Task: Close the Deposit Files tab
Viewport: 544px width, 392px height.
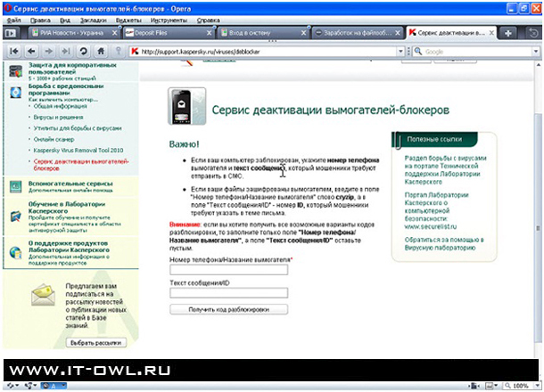Action: coord(210,33)
